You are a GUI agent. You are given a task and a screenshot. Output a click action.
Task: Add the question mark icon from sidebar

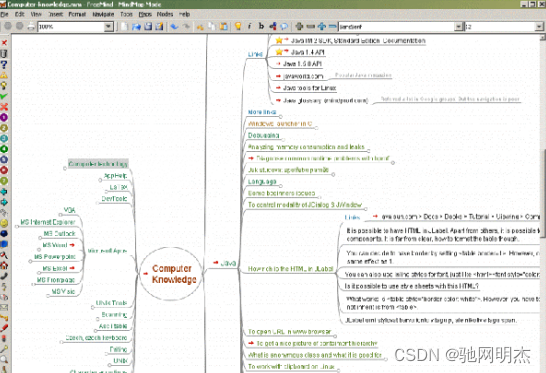tap(4, 64)
